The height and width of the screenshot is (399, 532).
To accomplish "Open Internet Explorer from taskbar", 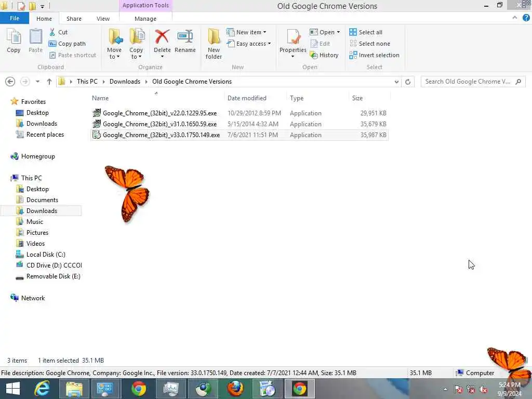I will [42, 389].
